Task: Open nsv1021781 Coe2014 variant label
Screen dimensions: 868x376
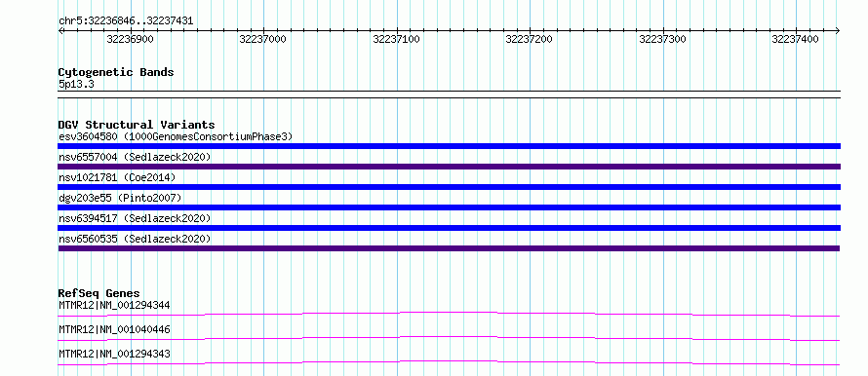Action: [117, 177]
